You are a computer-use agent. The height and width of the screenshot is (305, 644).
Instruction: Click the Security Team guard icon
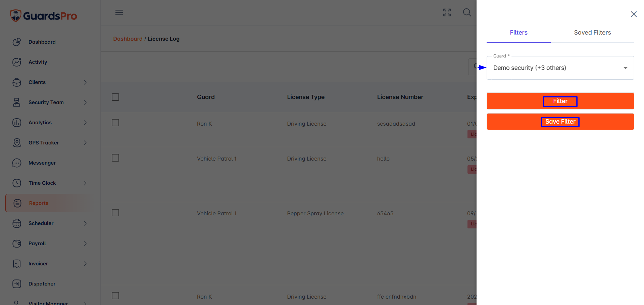point(17,102)
